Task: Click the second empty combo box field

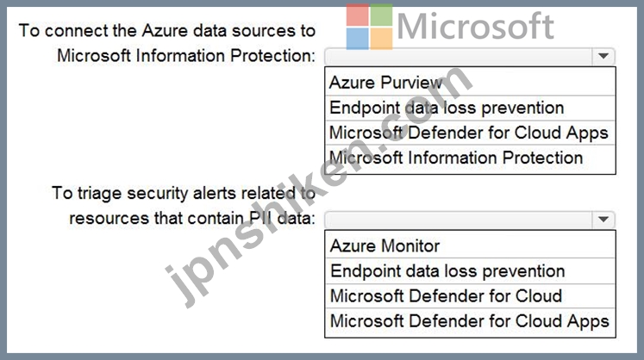Action: pos(459,220)
